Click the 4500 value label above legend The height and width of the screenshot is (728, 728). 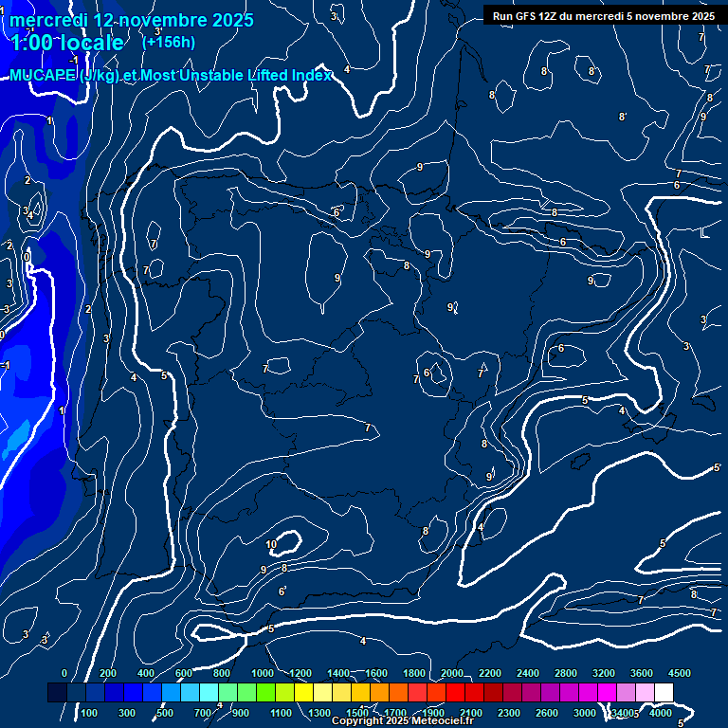click(680, 673)
